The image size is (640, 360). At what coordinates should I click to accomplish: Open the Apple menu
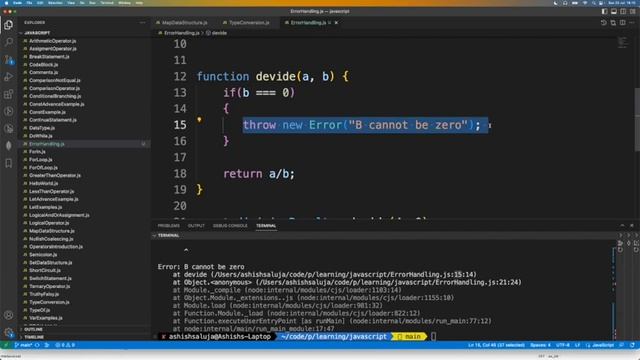[x=7, y=3]
